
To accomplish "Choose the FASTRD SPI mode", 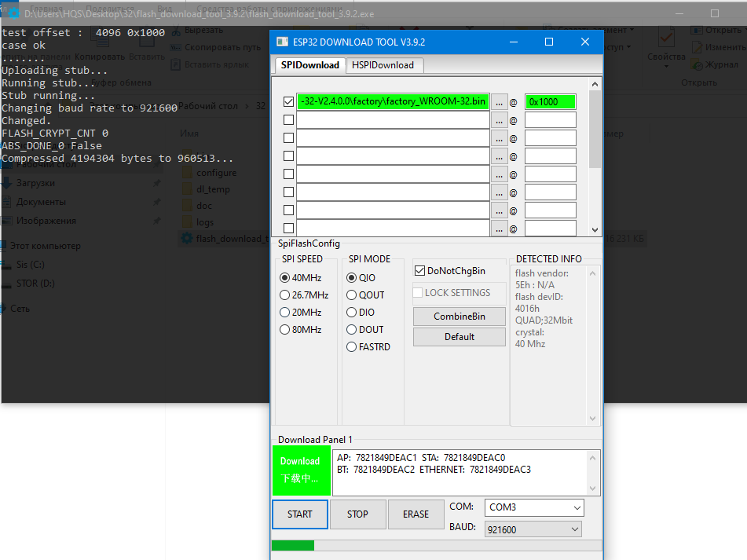I will pos(368,347).
